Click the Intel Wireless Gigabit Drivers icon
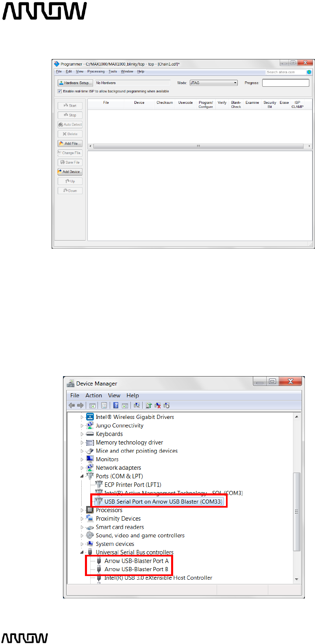 click(90, 417)
